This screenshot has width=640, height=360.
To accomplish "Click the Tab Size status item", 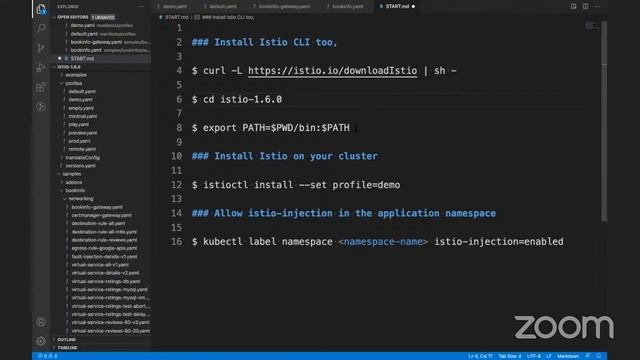I will (509, 356).
